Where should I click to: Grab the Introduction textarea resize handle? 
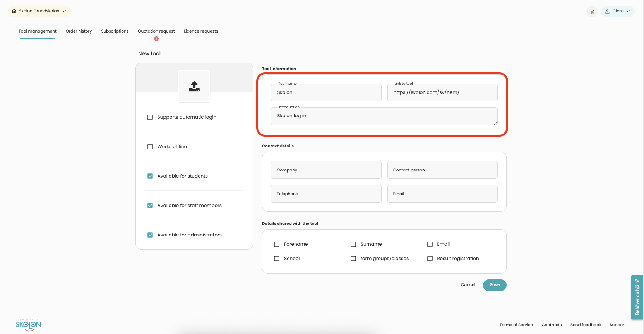coord(495,123)
